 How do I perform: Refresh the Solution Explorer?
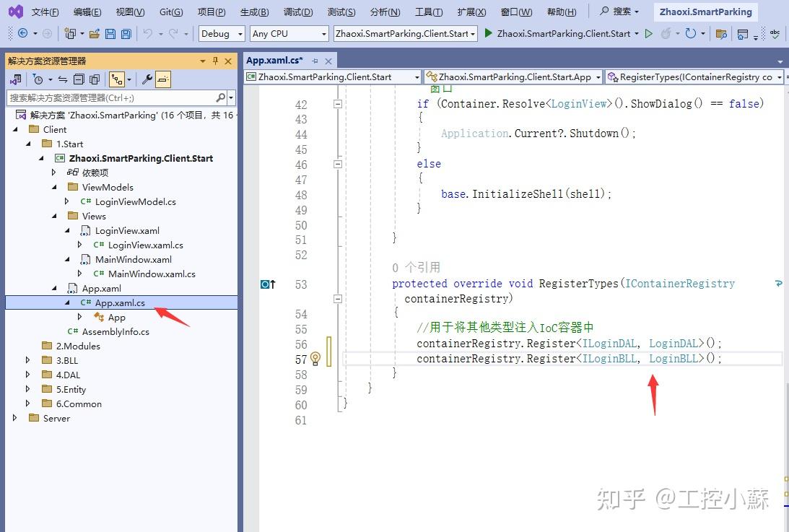coord(63,79)
